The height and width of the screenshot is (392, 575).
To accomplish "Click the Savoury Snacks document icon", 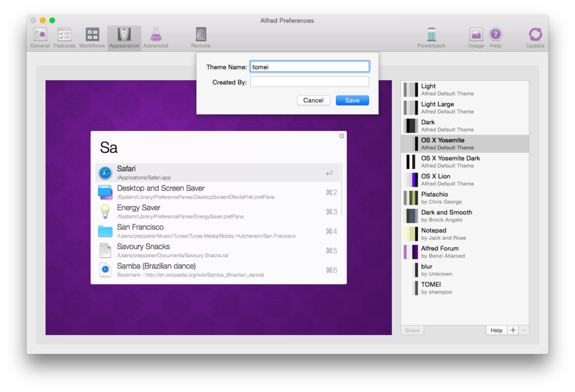I will click(105, 250).
